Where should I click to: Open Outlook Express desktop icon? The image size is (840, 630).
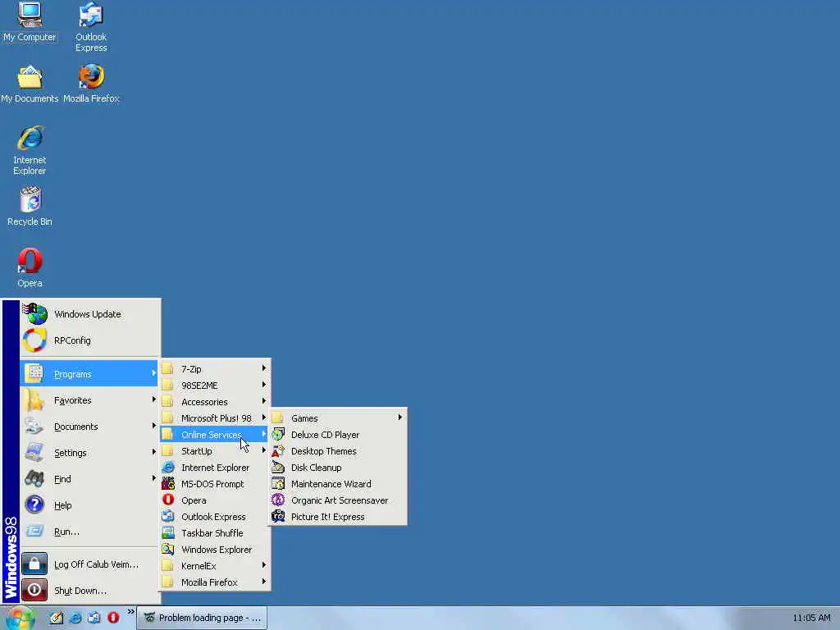pyautogui.click(x=91, y=27)
